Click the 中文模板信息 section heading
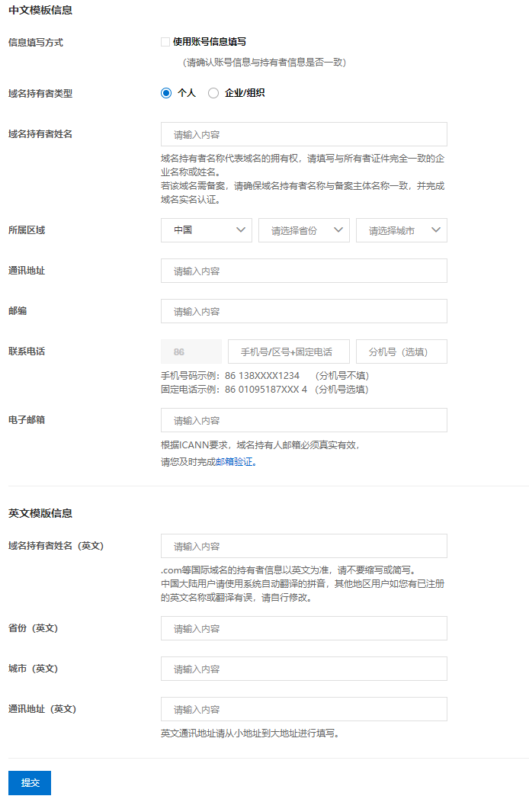Image resolution: width=529 pixels, height=812 pixels. pyautogui.click(x=40, y=10)
